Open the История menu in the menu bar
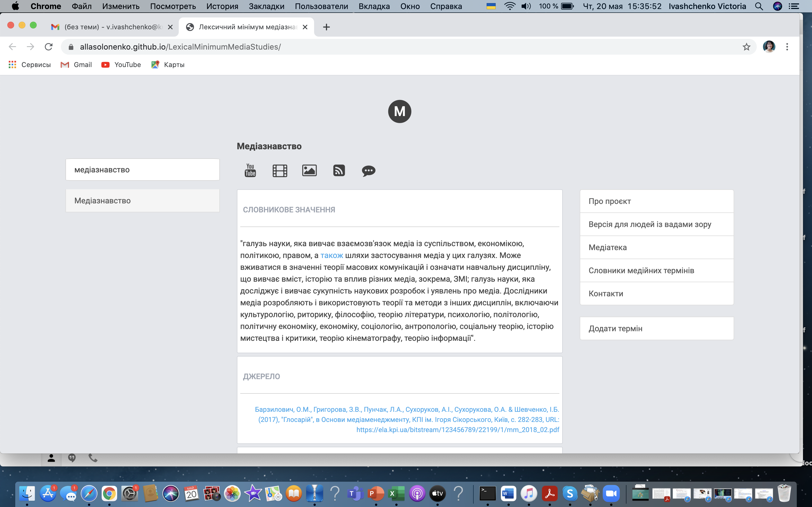The width and height of the screenshot is (812, 507). click(222, 6)
